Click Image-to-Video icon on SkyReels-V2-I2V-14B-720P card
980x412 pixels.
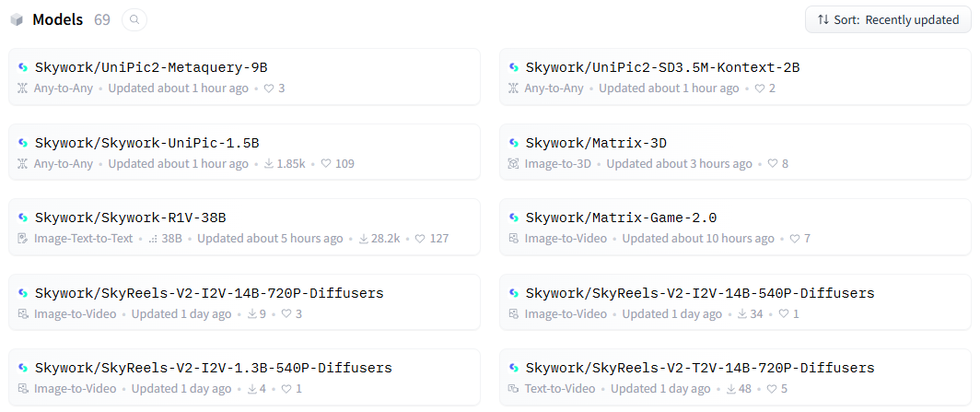[23, 314]
